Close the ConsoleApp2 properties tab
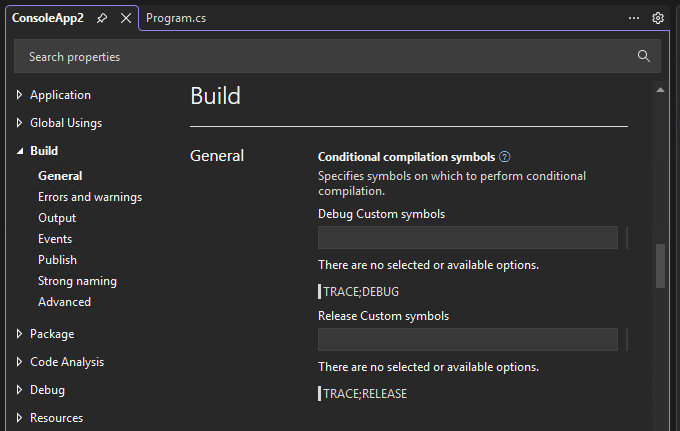680x431 pixels. [x=125, y=18]
